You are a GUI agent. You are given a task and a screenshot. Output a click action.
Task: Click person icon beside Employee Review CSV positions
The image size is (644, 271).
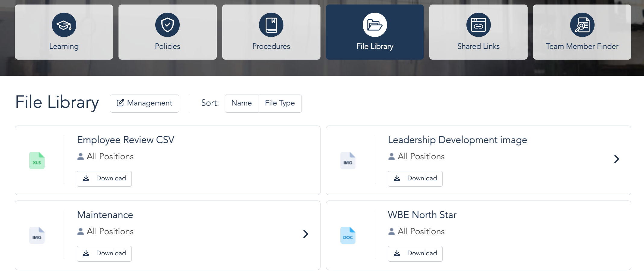(80, 157)
